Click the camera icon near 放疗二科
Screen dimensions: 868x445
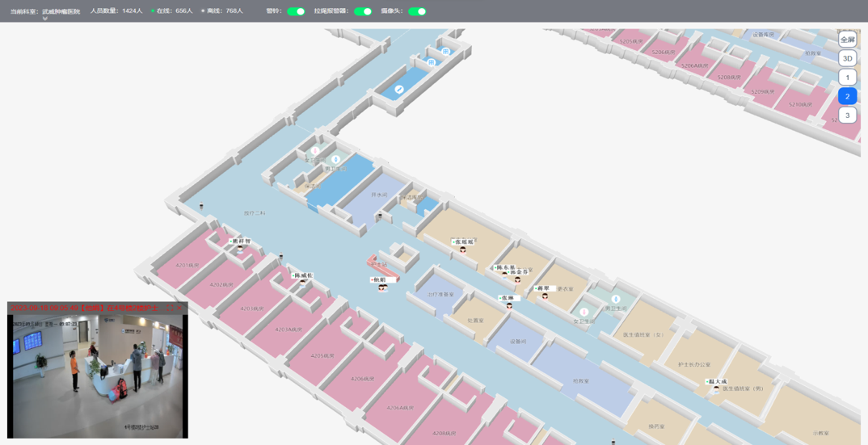pyautogui.click(x=201, y=208)
